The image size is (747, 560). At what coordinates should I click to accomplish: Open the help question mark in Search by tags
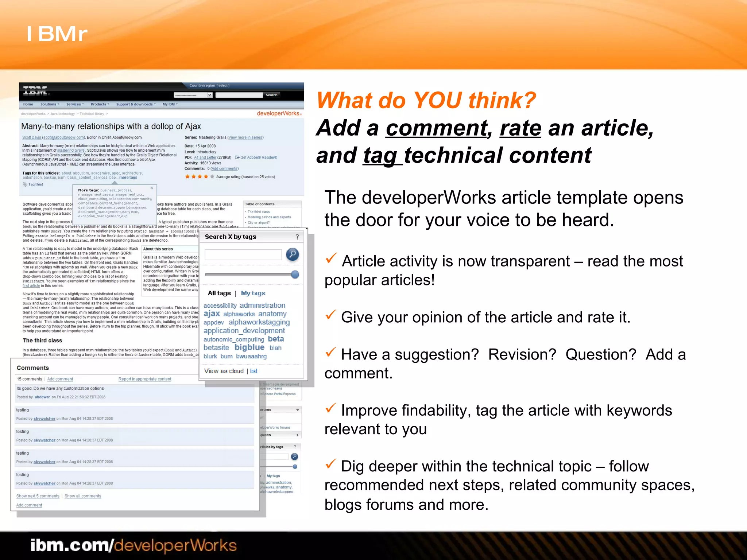click(297, 237)
